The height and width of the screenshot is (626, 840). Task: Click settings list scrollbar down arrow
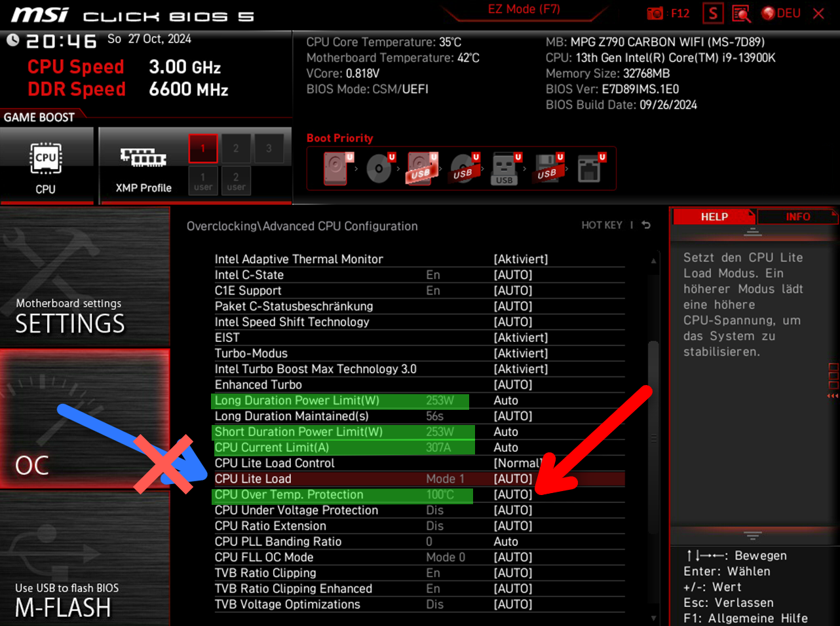tap(653, 617)
